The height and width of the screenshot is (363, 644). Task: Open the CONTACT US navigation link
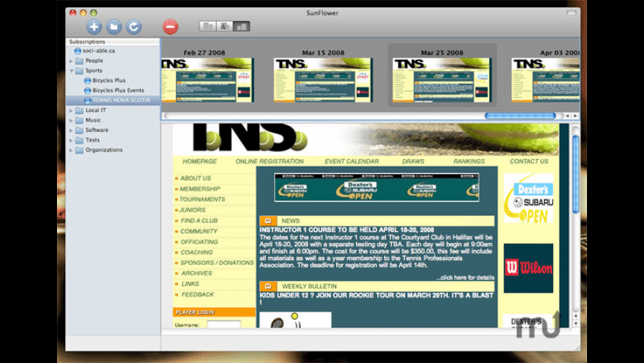coord(529,161)
